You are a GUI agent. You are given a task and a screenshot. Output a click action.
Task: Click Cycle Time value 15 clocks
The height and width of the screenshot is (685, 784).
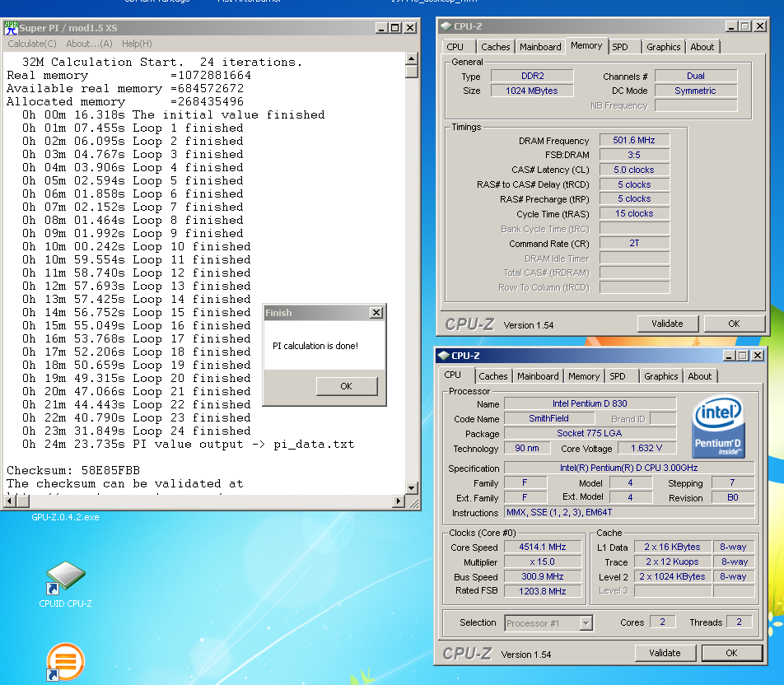point(634,214)
